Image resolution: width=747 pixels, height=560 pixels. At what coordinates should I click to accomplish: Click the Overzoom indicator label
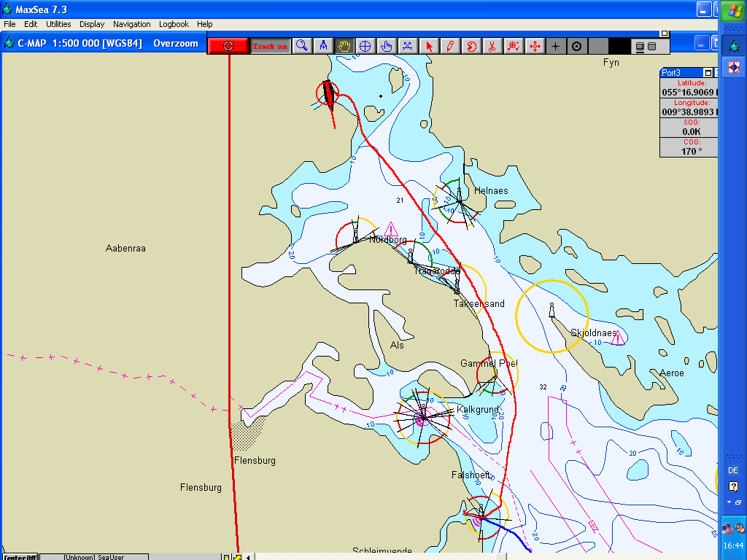(175, 43)
